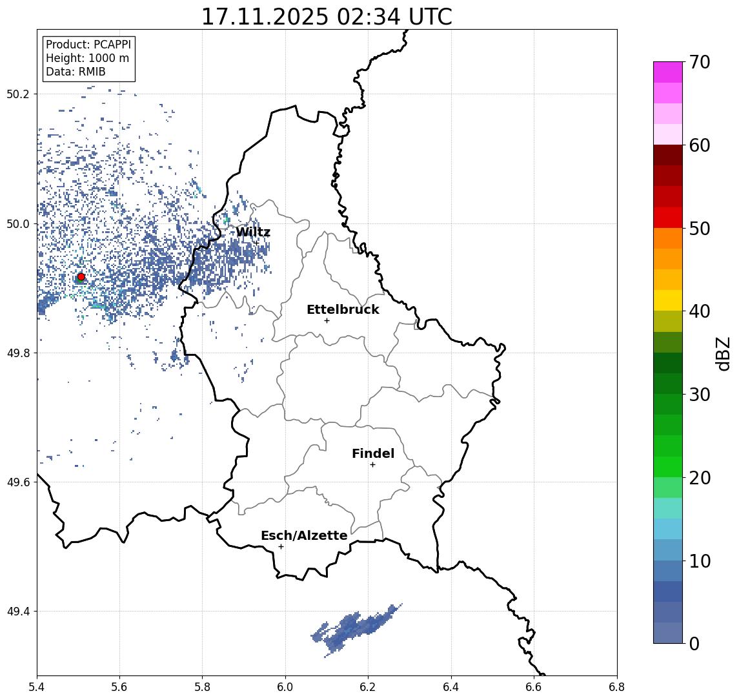This screenshot has height=700, width=739.
Task: Click the yellow colorbar segment near 40
Action: pyautogui.click(x=668, y=301)
